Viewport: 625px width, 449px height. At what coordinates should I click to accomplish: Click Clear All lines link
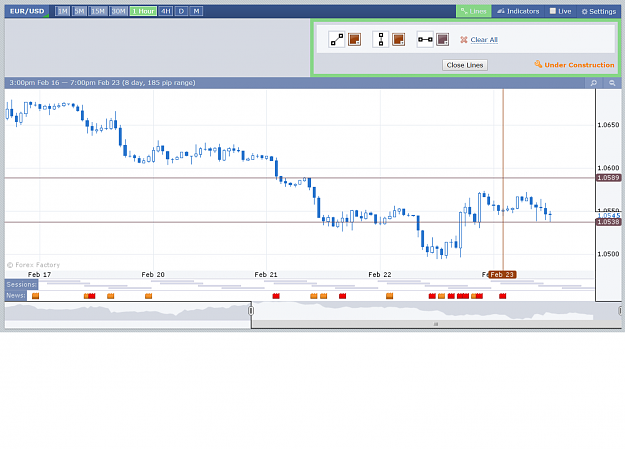(x=484, y=39)
